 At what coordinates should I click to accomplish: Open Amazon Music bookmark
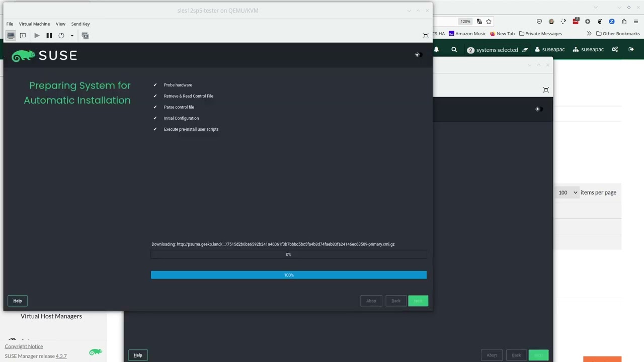click(467, 34)
